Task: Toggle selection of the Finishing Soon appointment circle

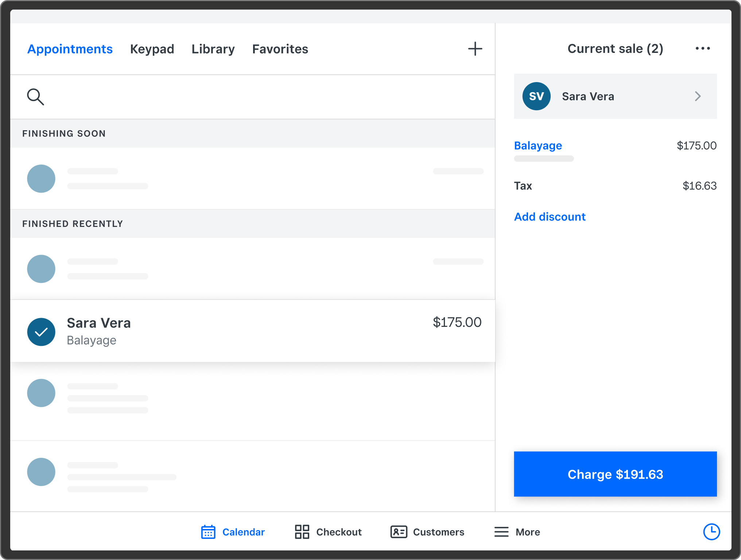Action: tap(41, 178)
